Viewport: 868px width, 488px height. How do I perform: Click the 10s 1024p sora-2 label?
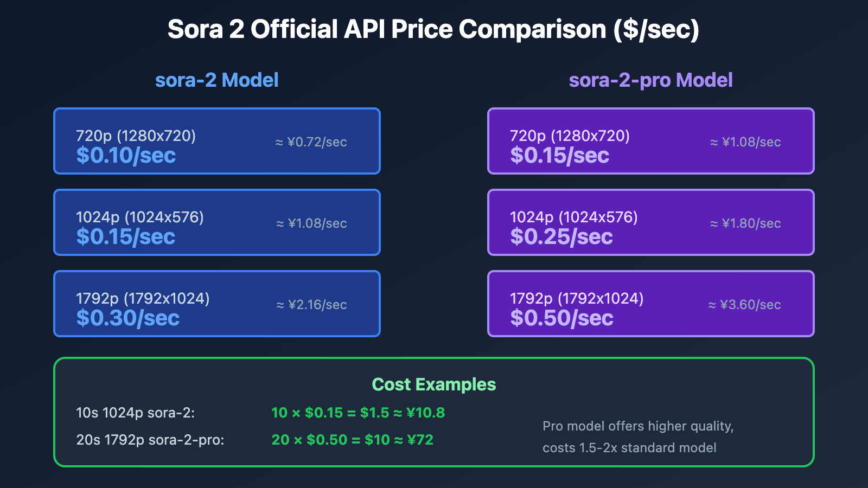tap(135, 413)
